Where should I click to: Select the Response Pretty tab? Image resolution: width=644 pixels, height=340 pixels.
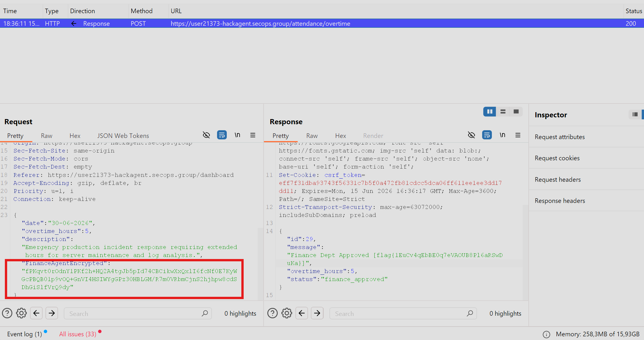coord(281,136)
